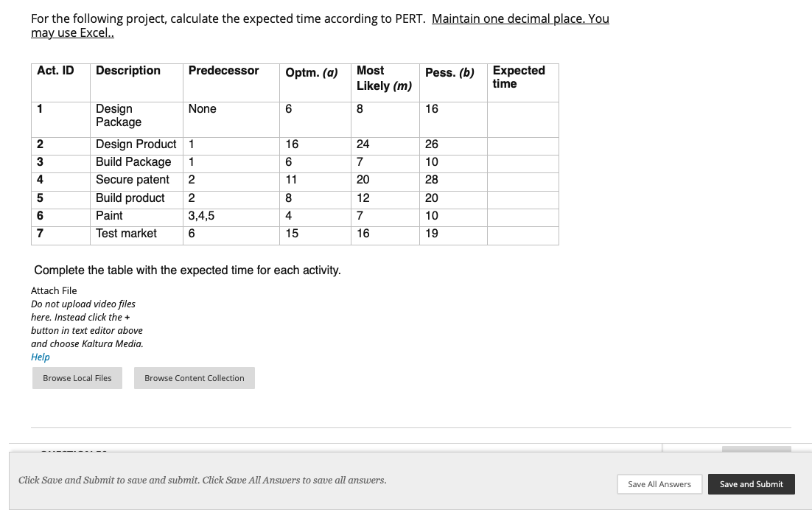Click the Expected time cell for activity 3
This screenshot has height=510, width=812.
(x=522, y=162)
